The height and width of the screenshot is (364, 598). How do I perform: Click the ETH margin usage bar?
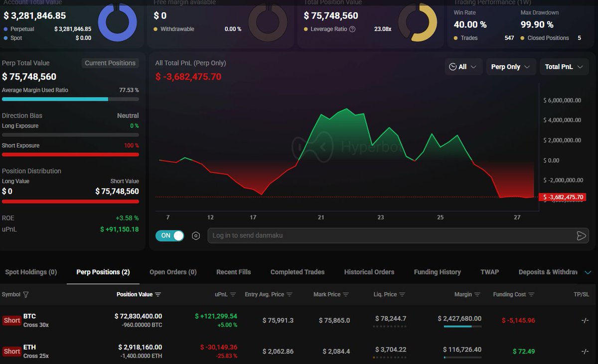tap(462, 358)
